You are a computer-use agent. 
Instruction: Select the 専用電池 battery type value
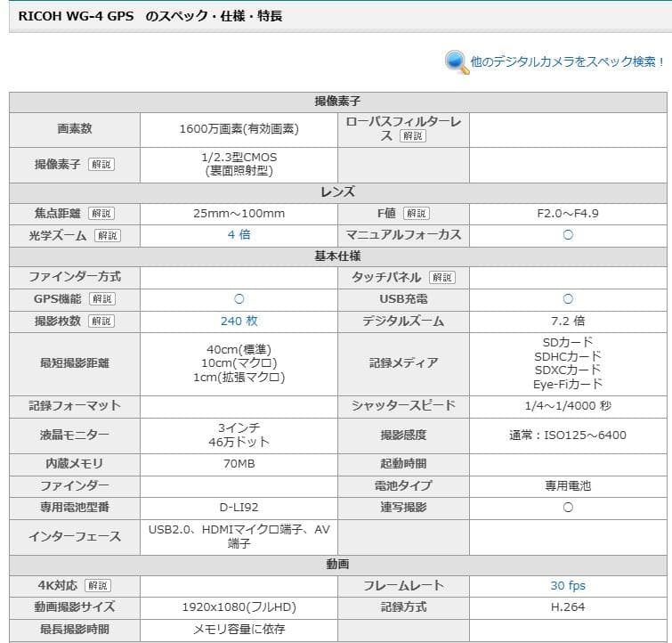tap(568, 485)
